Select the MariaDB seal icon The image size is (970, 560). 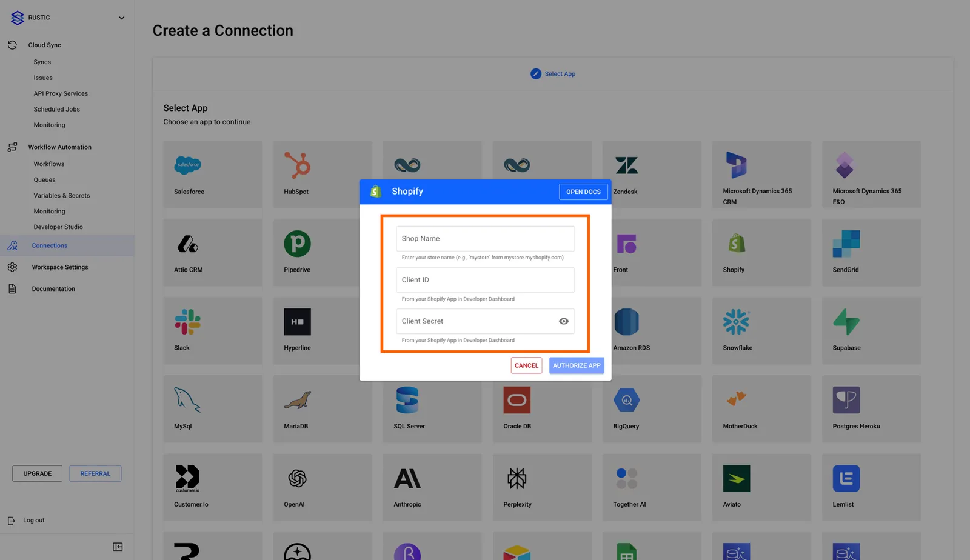[x=297, y=400]
